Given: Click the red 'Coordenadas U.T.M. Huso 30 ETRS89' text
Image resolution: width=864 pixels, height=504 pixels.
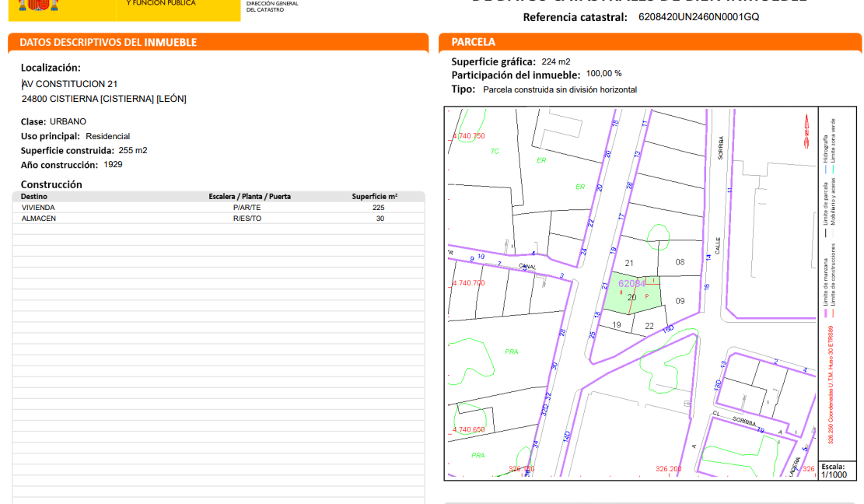Looking at the screenshot, I should [x=831, y=385].
